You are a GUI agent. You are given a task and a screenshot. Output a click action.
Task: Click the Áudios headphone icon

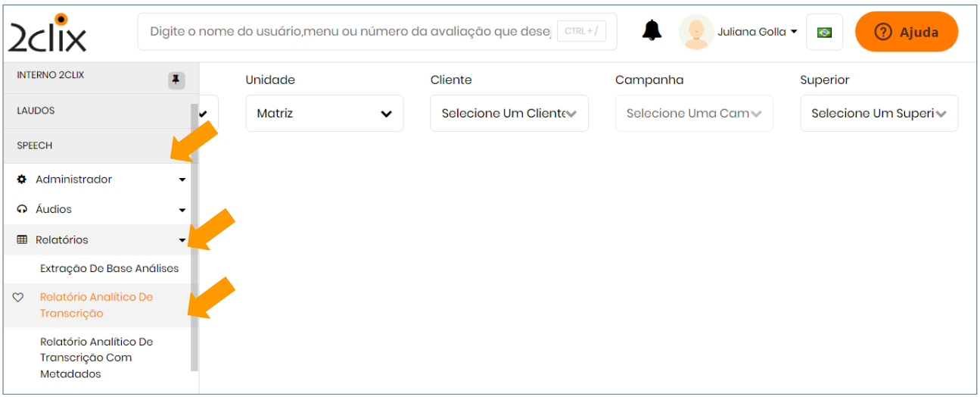coord(22,210)
